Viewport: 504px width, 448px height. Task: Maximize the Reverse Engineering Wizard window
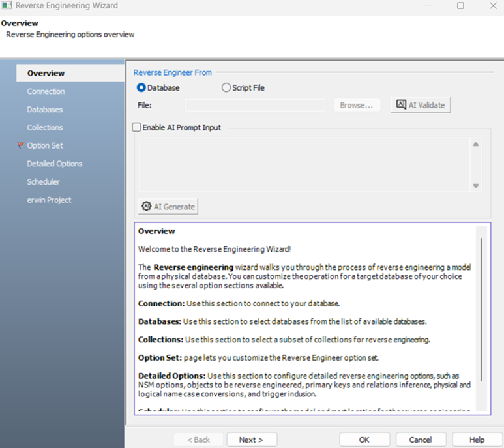pyautogui.click(x=460, y=6)
